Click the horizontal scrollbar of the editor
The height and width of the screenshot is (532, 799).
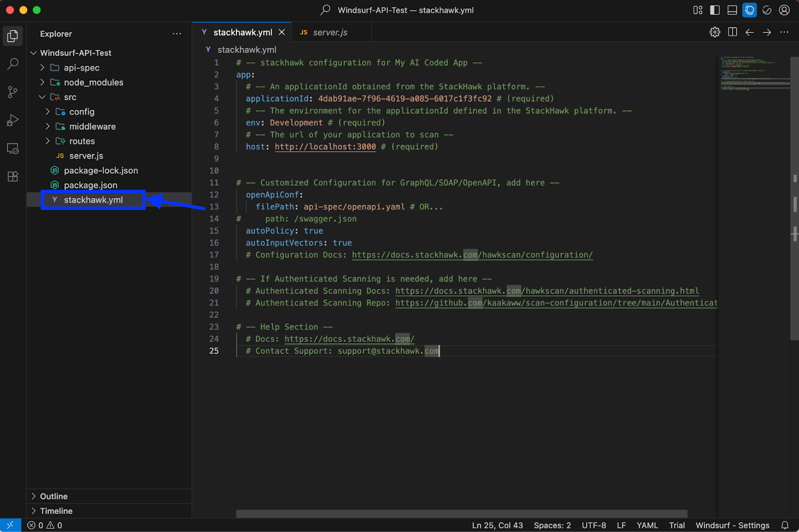[x=461, y=514]
